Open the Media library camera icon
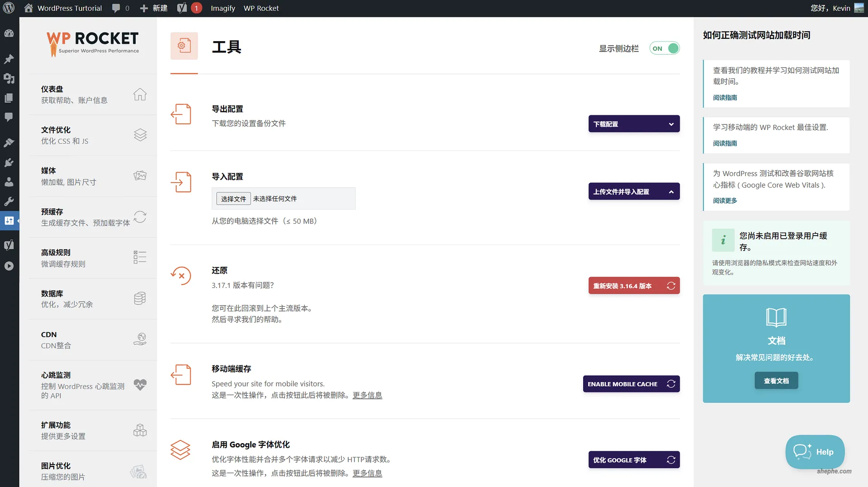Image resolution: width=868 pixels, height=487 pixels. coord(9,79)
